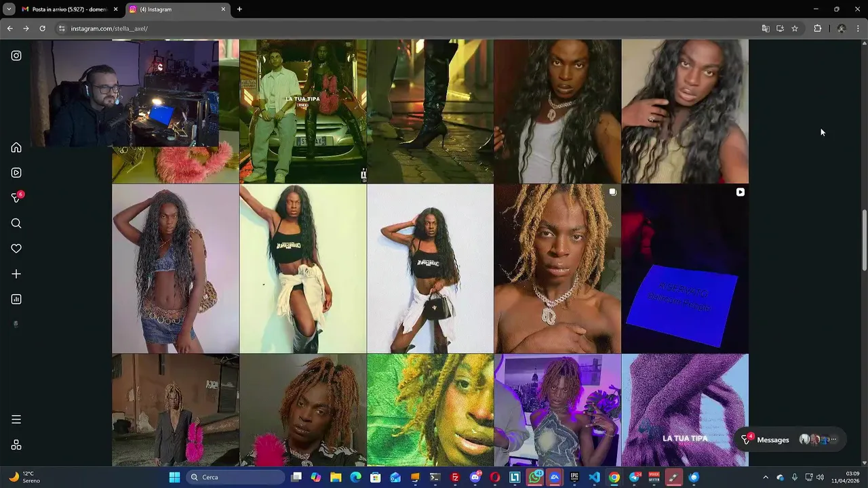Click the address bar URL field
Screen dimensions: 868x488
click(407, 28)
